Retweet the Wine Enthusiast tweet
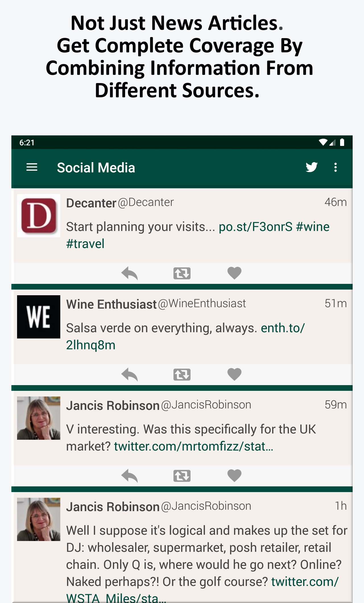 [182, 375]
